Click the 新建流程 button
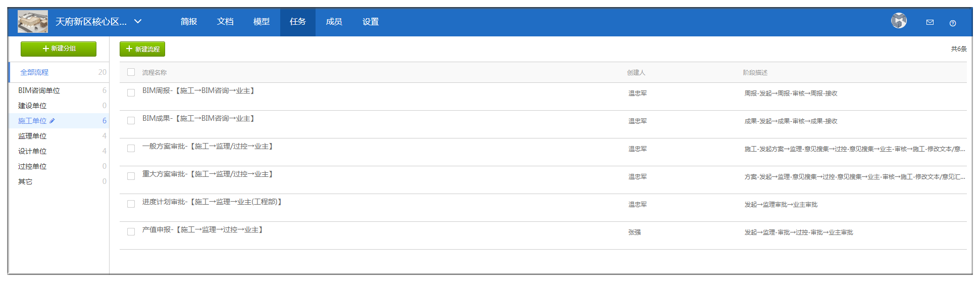980x282 pixels. pyautogui.click(x=142, y=49)
